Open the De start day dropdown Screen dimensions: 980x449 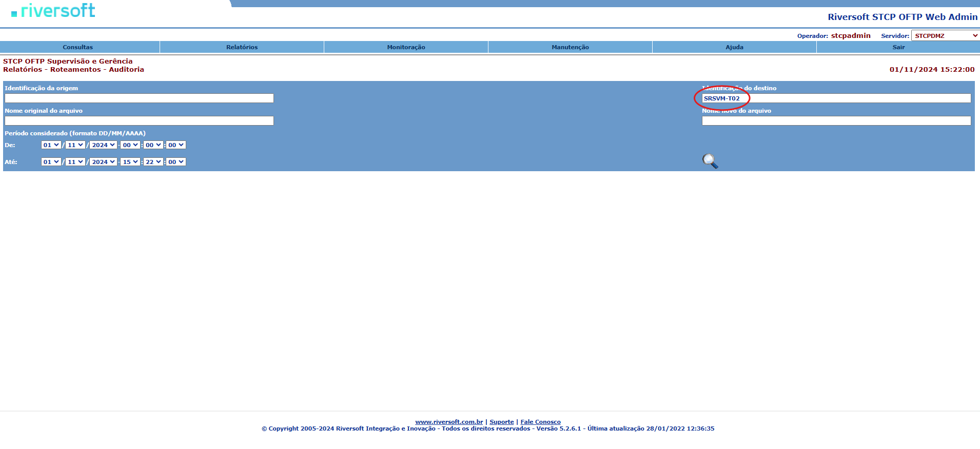51,145
